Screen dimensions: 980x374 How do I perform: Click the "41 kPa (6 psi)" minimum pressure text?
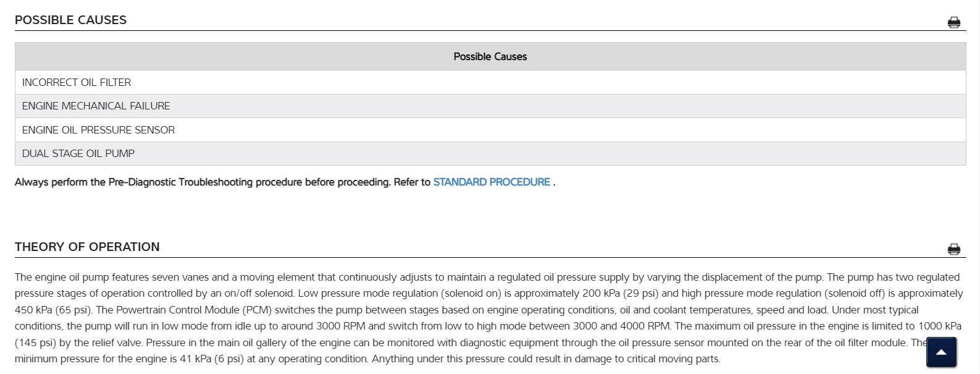[211, 359]
